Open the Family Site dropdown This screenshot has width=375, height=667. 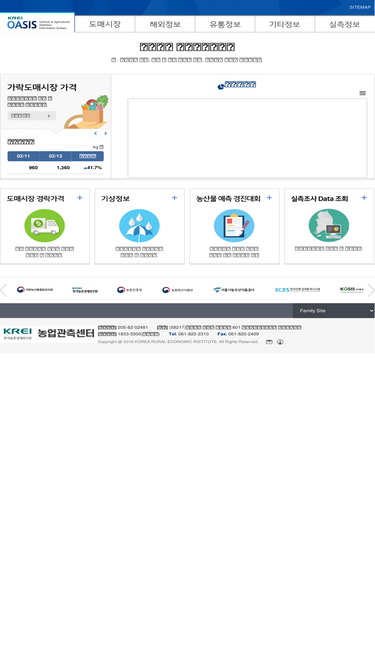tap(334, 311)
